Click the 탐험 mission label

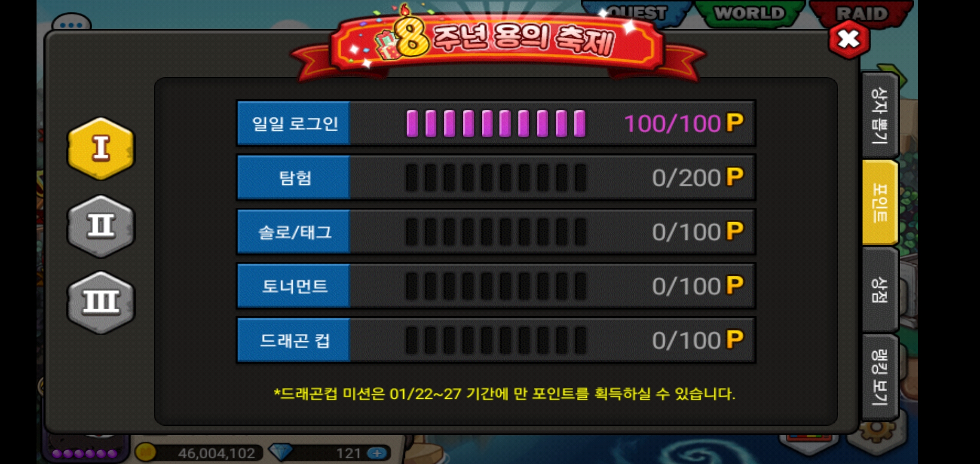click(294, 177)
